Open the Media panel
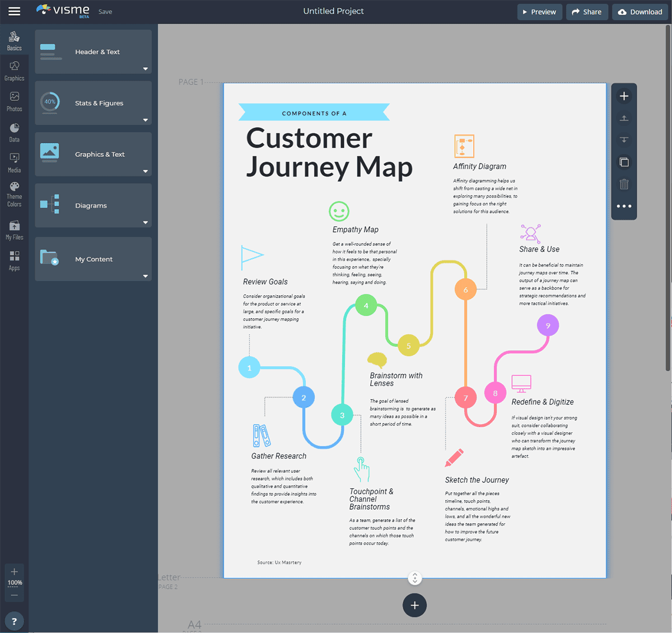The height and width of the screenshot is (633, 672). tap(14, 162)
